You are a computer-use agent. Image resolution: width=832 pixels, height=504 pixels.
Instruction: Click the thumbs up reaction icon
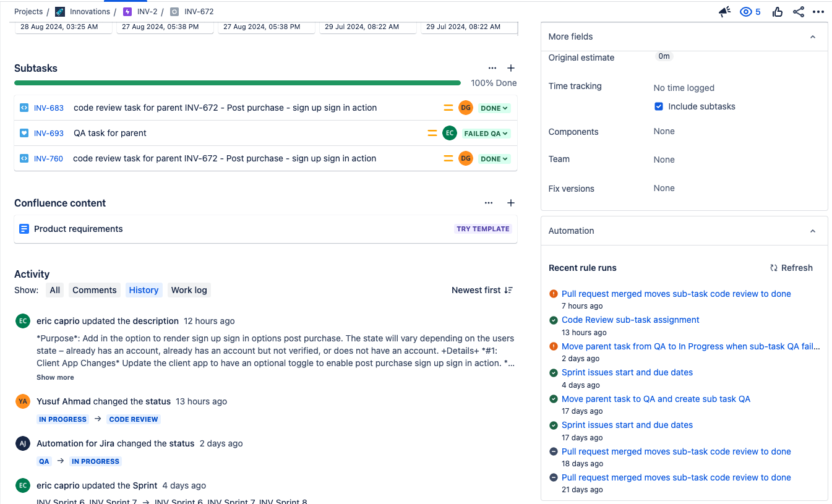(778, 11)
